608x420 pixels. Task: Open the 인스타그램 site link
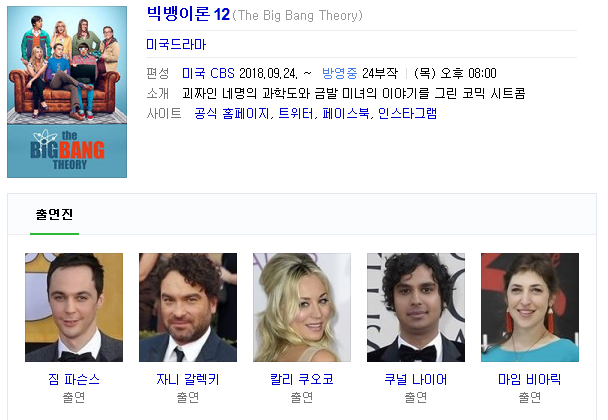407,113
